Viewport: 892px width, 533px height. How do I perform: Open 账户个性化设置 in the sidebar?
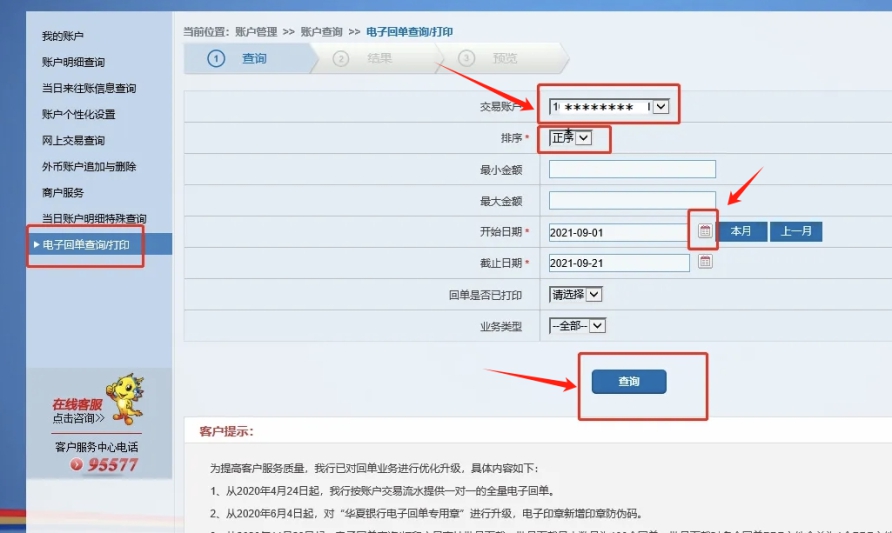(x=79, y=114)
